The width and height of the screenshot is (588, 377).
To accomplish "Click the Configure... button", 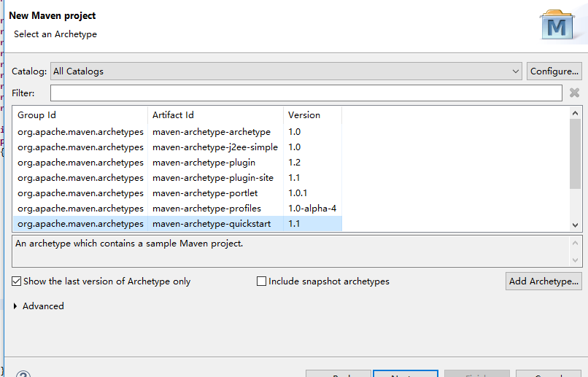I will click(554, 71).
